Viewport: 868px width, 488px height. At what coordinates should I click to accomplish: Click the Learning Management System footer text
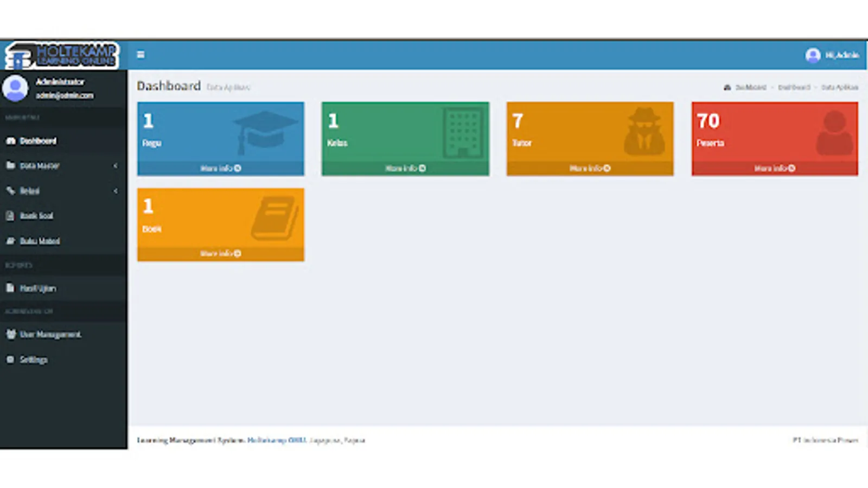(191, 440)
